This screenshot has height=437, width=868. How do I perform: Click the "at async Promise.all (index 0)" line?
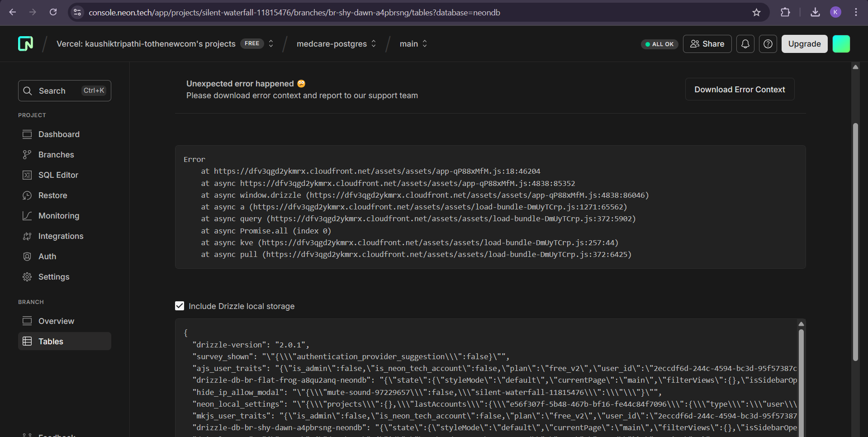266,231
